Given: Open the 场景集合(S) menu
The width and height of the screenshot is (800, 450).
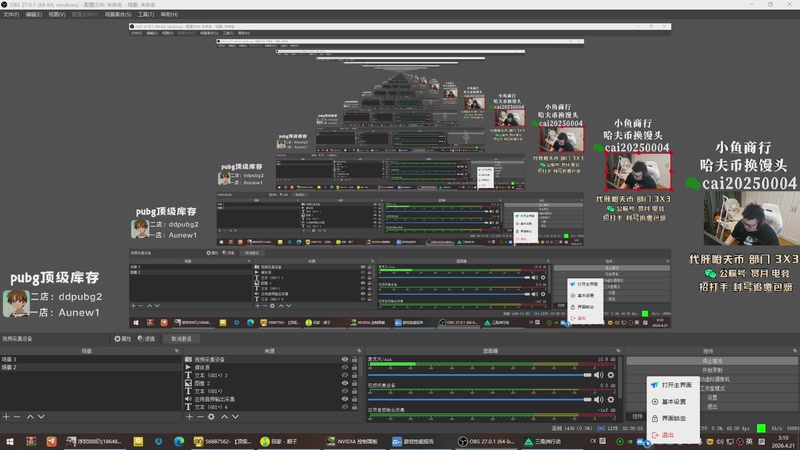Looking at the screenshot, I should pos(118,14).
